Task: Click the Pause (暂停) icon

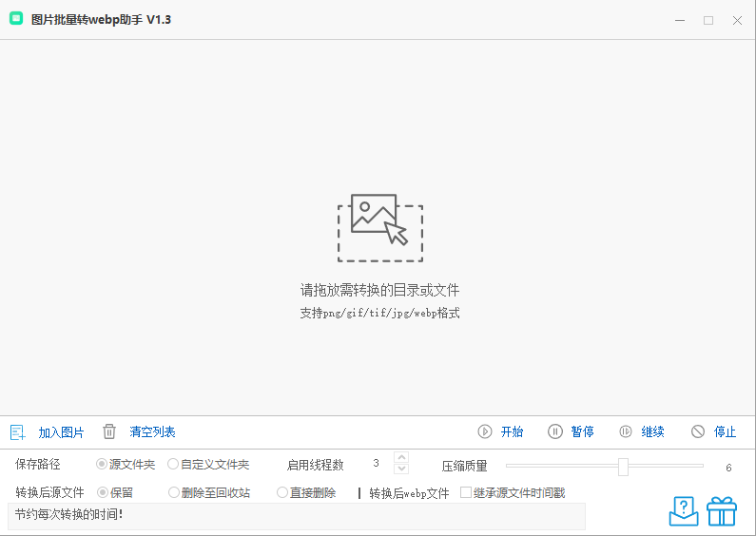Action: 555,431
